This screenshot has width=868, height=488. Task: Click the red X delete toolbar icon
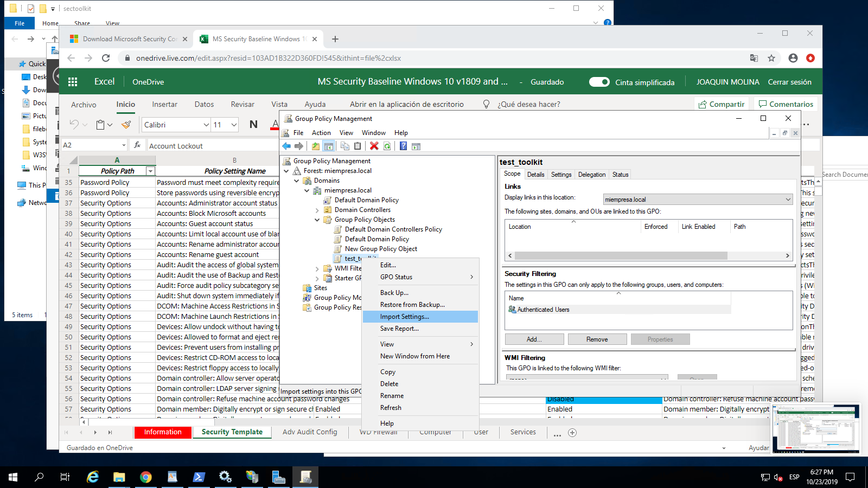tap(374, 146)
